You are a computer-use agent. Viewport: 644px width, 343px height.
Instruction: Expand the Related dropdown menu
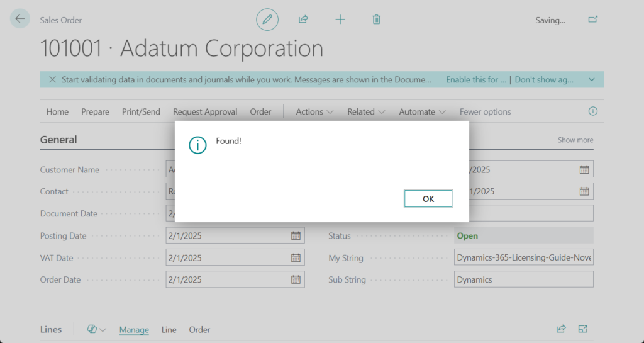(366, 112)
